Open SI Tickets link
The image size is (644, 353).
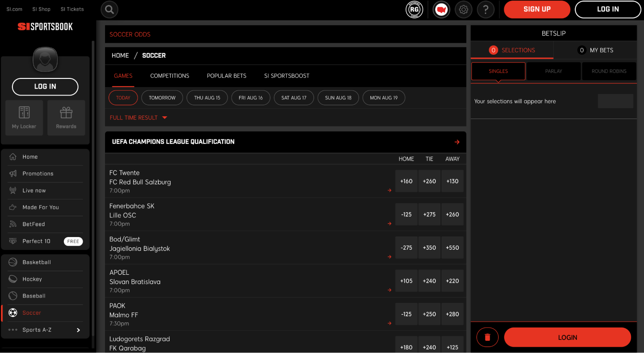click(72, 9)
